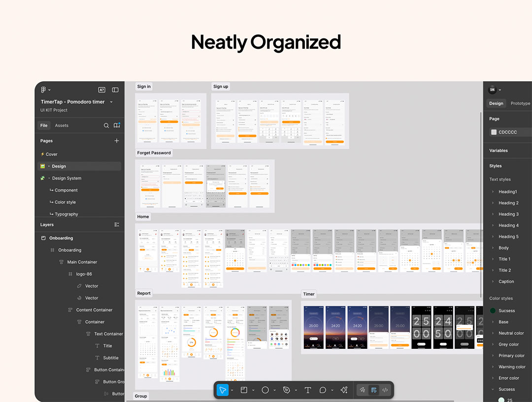Open the Figma main menu dropdown
This screenshot has width=532, height=402.
click(x=45, y=90)
